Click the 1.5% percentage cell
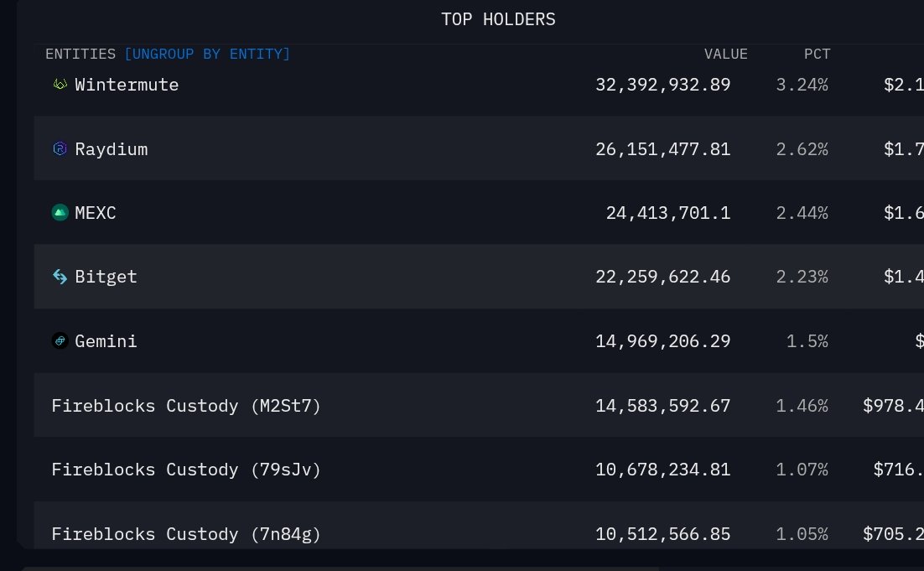This screenshot has width=924, height=571. (807, 341)
